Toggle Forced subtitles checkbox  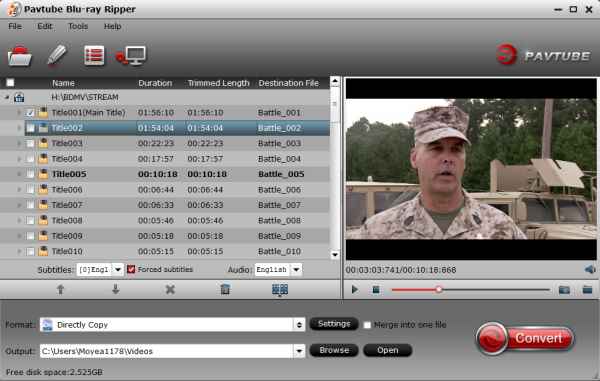(x=131, y=269)
